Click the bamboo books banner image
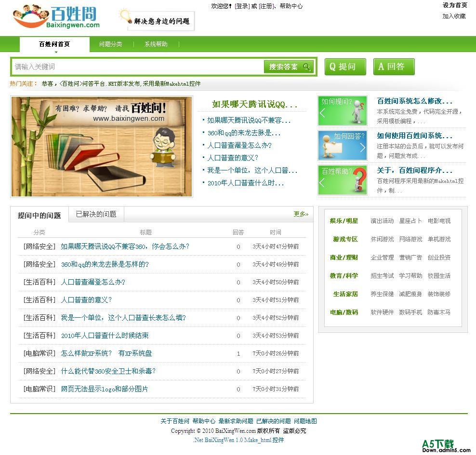This screenshot has height=455, width=476. (102, 146)
